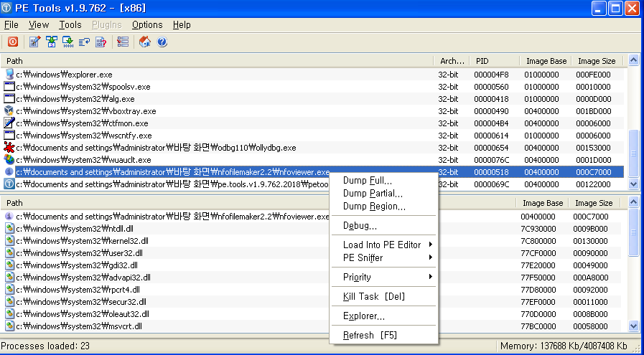The width and height of the screenshot is (644, 355).
Task: Expand Load Into PE Editor submenu arrow
Action: pyautogui.click(x=431, y=245)
